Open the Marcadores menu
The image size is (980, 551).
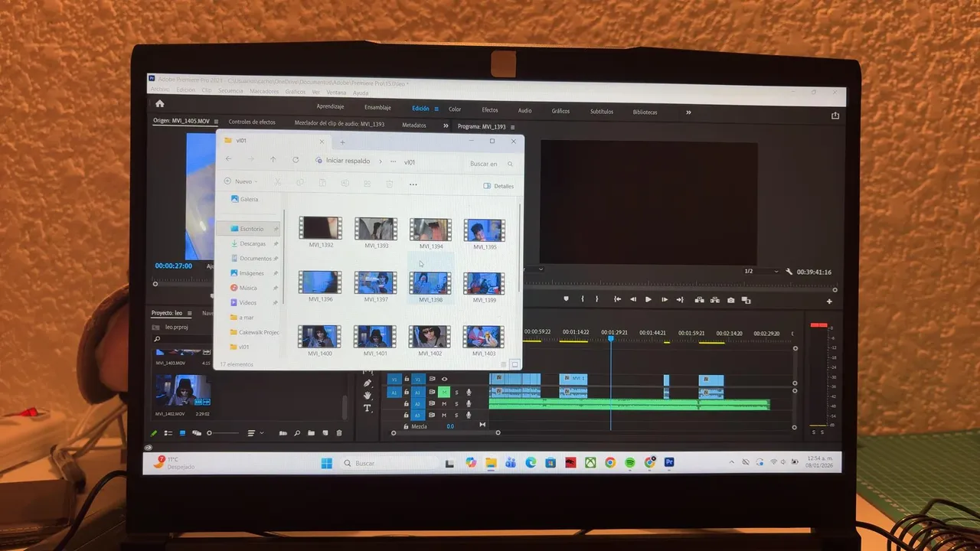pos(264,91)
